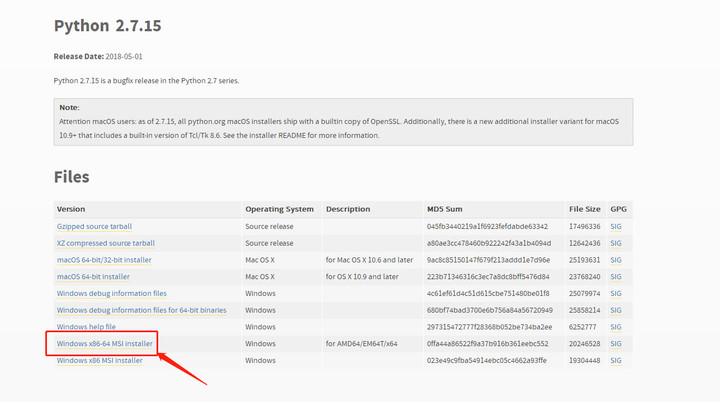Image resolution: width=720 pixels, height=402 pixels.
Task: Click file size 25193631
Action: [585, 260]
